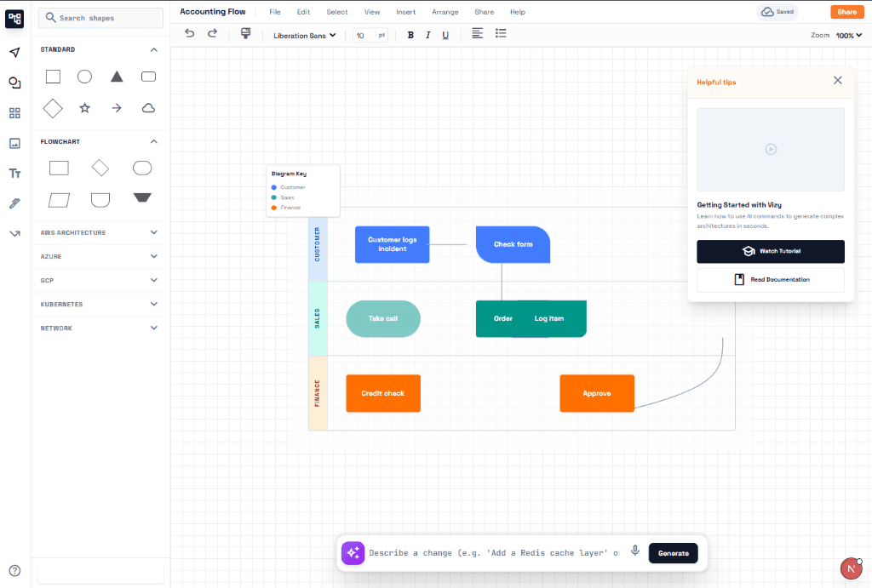Click the orange Share button

tap(846, 12)
